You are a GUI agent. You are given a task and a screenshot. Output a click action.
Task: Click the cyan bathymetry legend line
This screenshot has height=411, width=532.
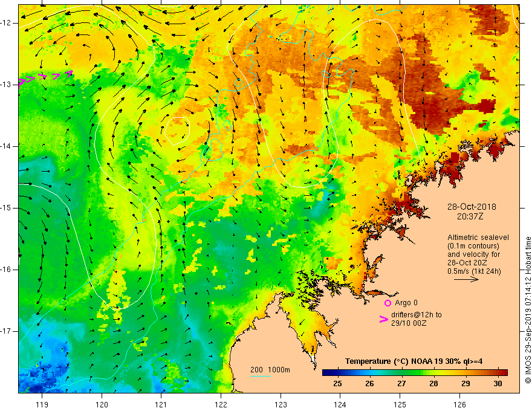tap(260, 376)
